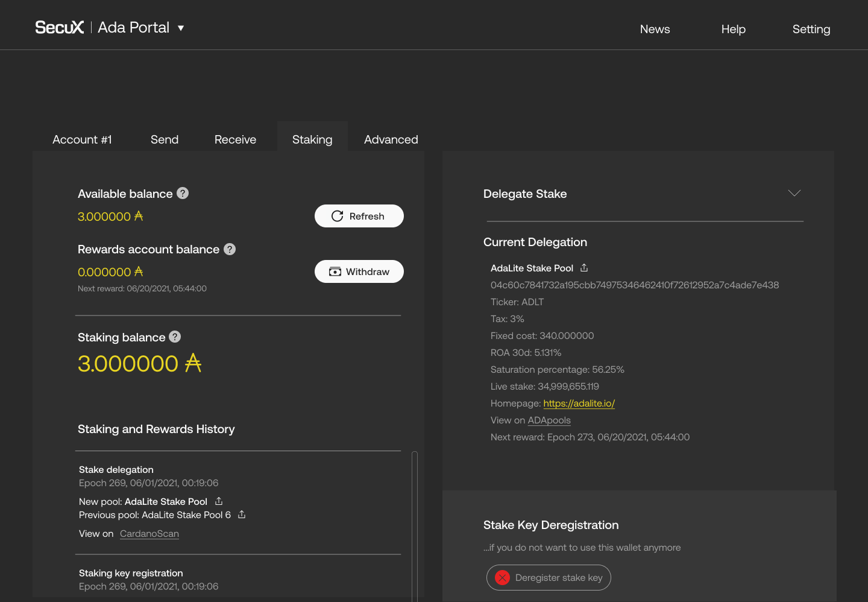Screen dimensions: 868x602
Task: Click Fixed cost: 340.000000 text
Action: pos(542,335)
